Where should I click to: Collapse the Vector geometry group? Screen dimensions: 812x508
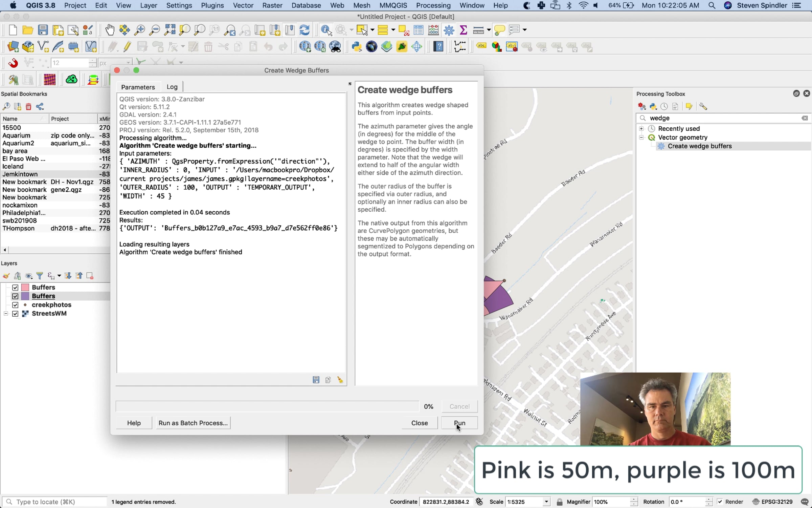point(641,137)
